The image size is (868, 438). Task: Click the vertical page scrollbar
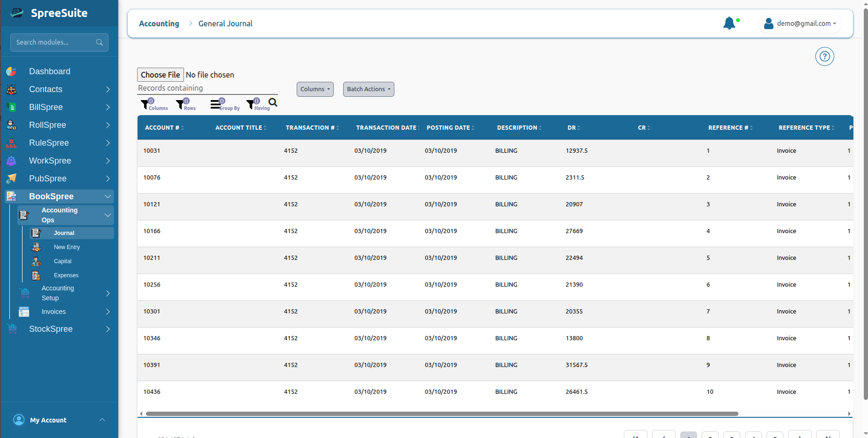coord(866,203)
